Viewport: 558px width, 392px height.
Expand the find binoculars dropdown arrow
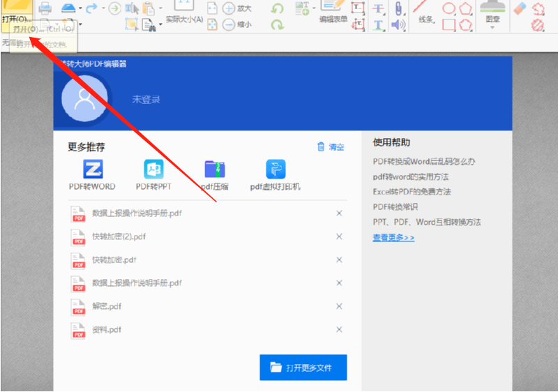[160, 24]
